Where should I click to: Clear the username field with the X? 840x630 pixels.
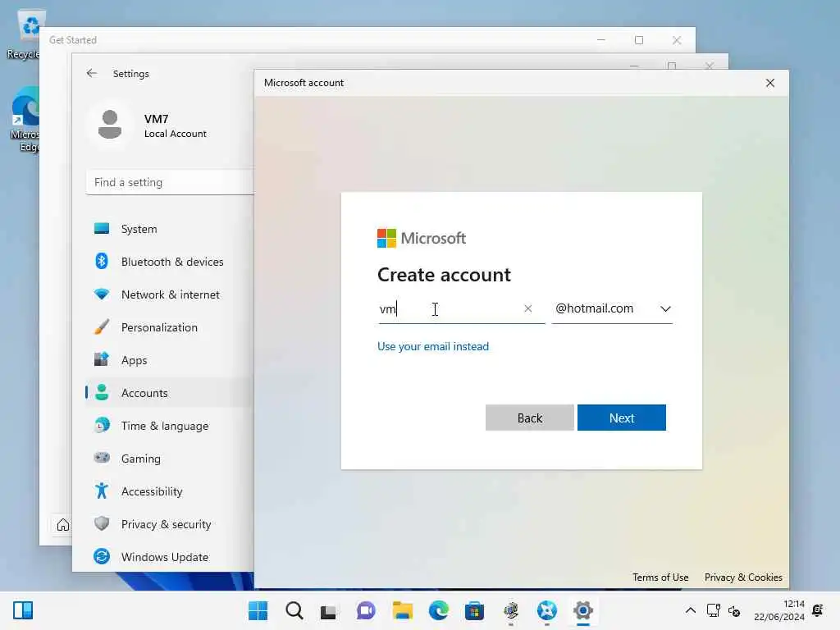(528, 308)
